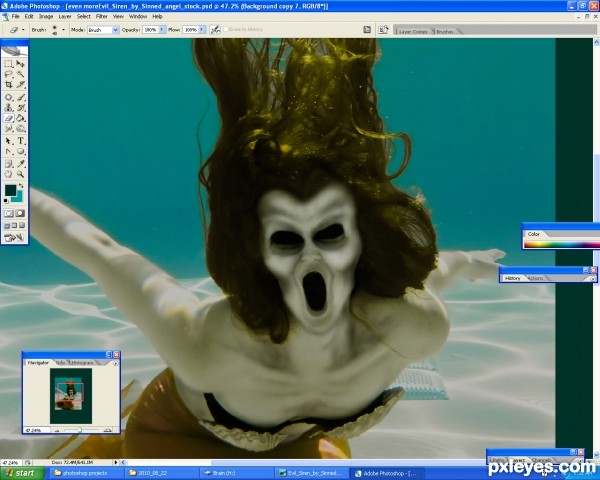Click the Windows Start button
This screenshot has height=480, width=600.
22,473
